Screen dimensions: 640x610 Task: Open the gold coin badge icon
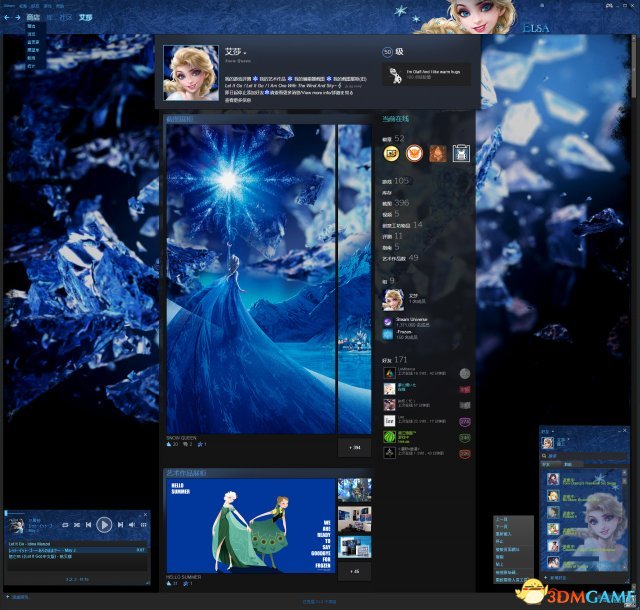pos(391,154)
